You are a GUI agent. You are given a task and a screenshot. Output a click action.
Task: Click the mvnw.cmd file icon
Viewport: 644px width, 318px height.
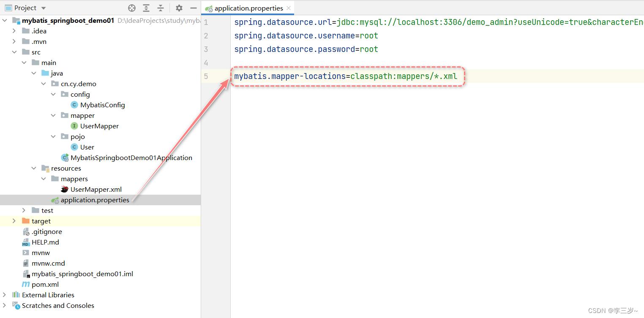26,263
